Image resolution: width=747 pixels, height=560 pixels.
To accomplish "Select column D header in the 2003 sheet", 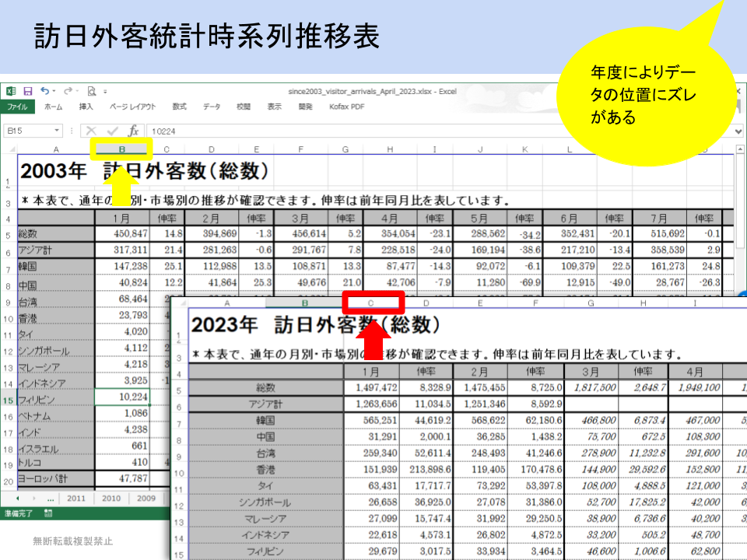I will [212, 149].
